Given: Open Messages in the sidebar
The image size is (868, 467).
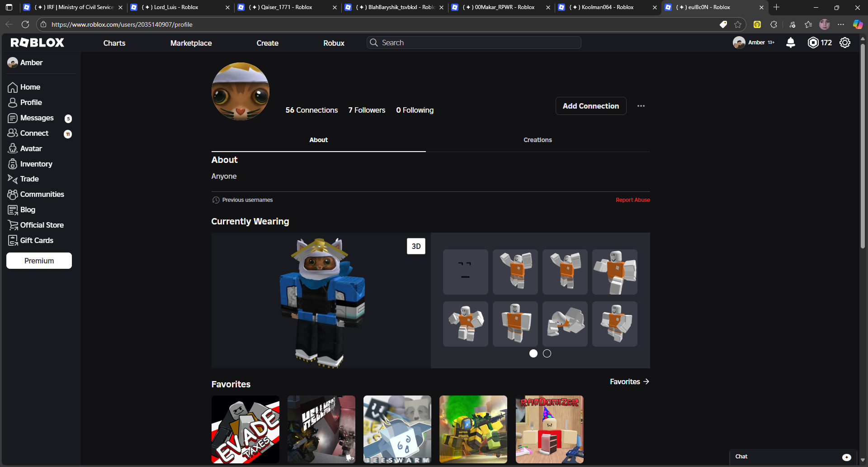Looking at the screenshot, I should coord(37,118).
